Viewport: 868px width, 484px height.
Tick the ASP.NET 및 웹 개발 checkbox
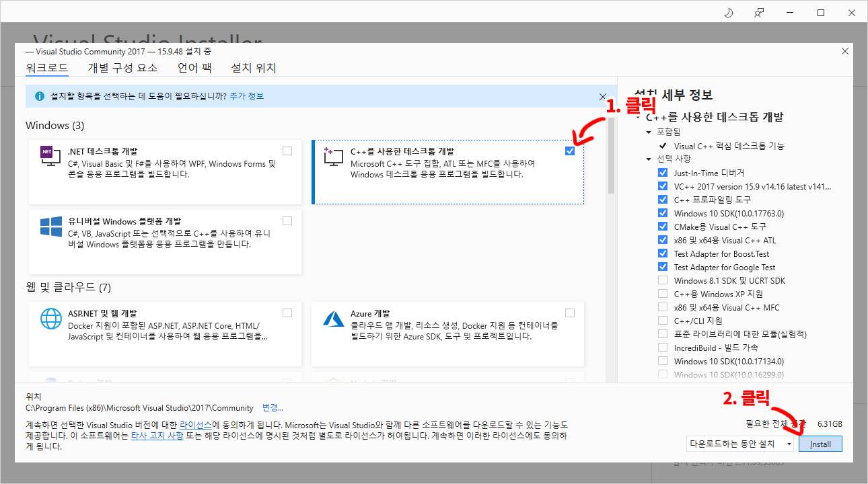coord(287,313)
